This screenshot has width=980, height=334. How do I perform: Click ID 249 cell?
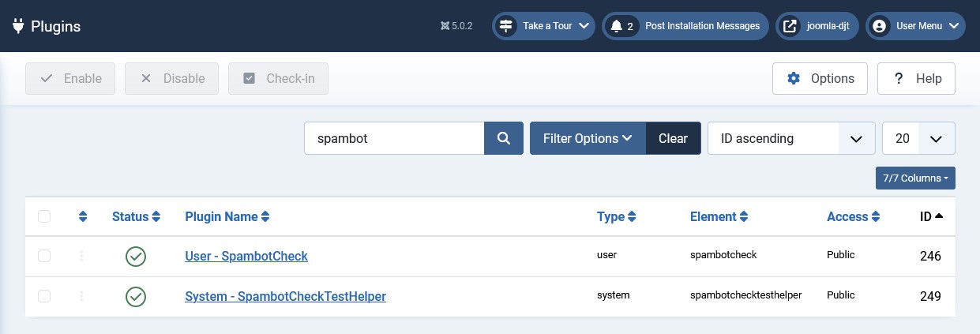[x=930, y=297]
